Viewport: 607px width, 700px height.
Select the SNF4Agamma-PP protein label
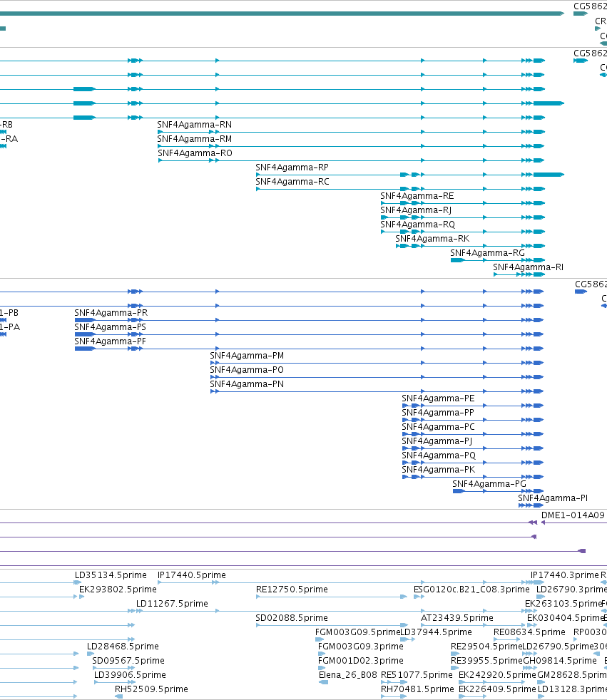point(438,413)
